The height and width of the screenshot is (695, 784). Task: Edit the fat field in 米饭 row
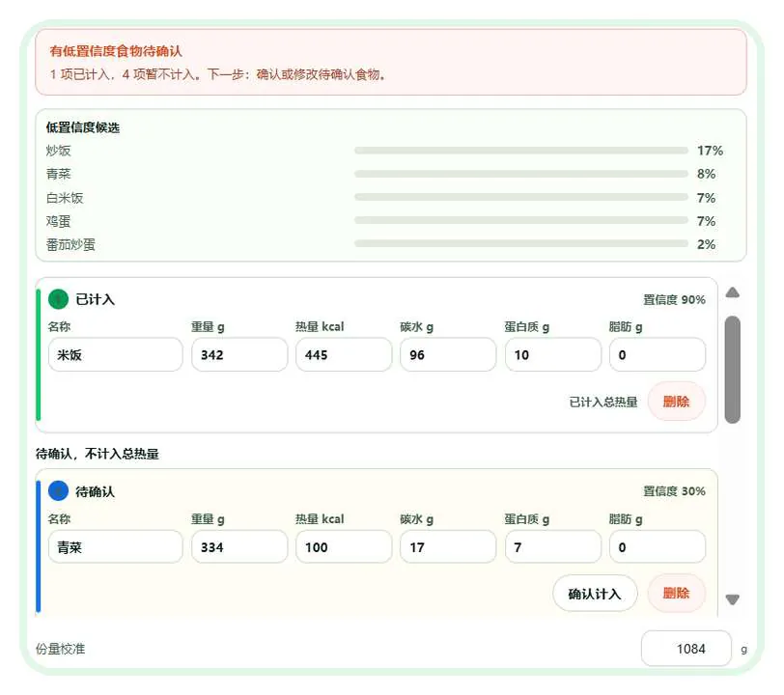[x=658, y=355]
